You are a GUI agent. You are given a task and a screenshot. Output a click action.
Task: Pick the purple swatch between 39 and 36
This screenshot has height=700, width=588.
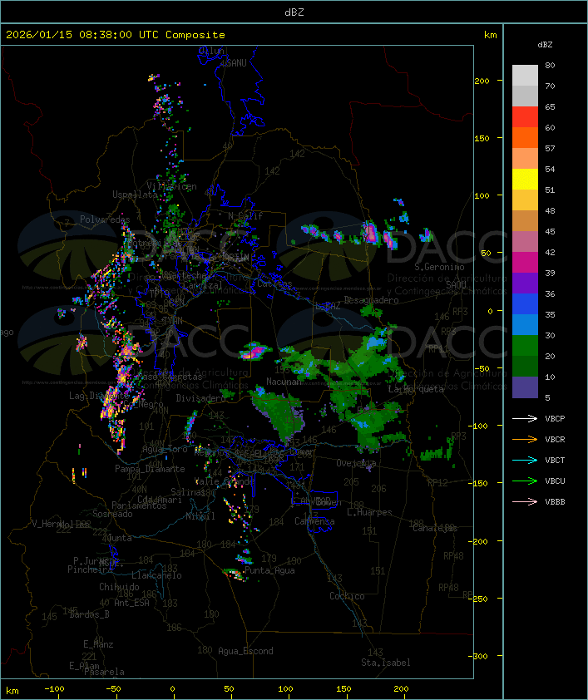(525, 283)
